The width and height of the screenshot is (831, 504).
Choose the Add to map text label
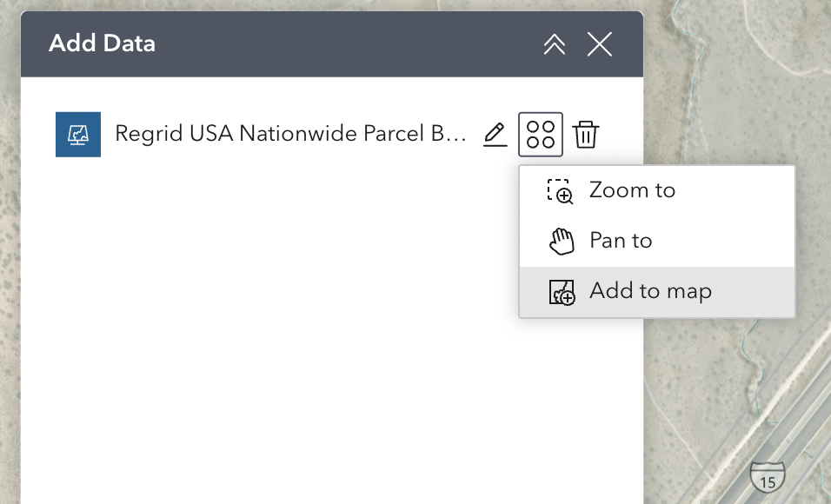coord(650,291)
